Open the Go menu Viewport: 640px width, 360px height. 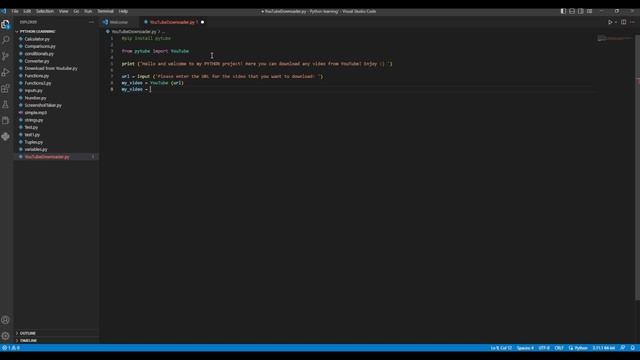click(x=76, y=11)
